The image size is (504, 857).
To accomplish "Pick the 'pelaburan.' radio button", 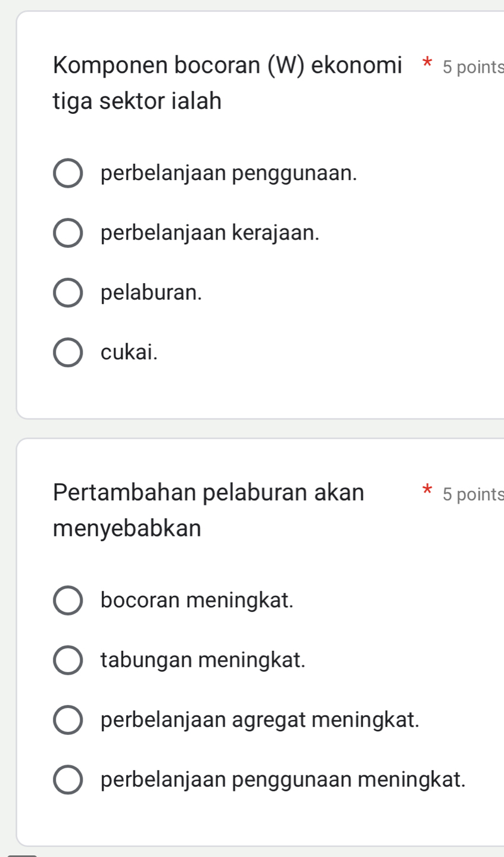I will [68, 293].
